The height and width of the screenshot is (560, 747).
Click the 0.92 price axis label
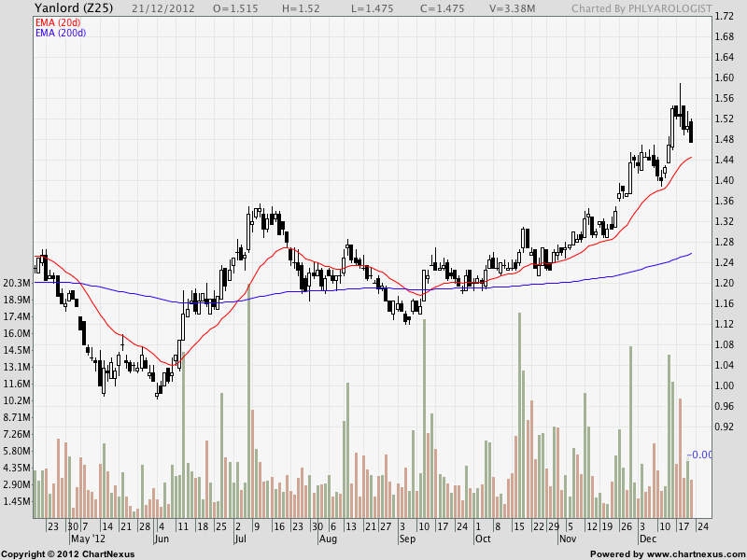[x=723, y=427]
